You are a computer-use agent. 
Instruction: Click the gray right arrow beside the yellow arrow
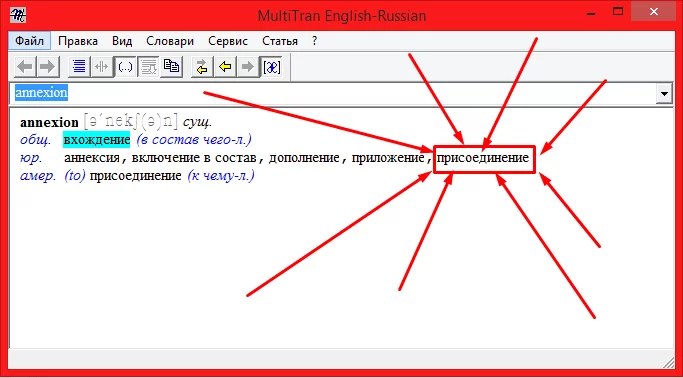pyautogui.click(x=248, y=67)
